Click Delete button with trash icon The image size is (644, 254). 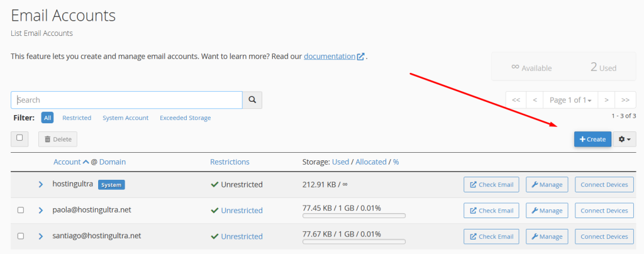[58, 139]
